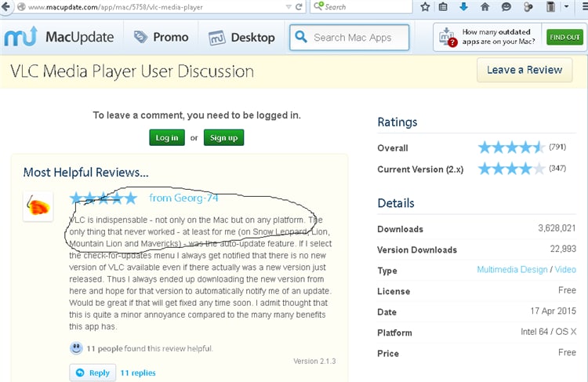Click the Version Downloads value 22,993
The image size is (588, 382).
pos(563,249)
